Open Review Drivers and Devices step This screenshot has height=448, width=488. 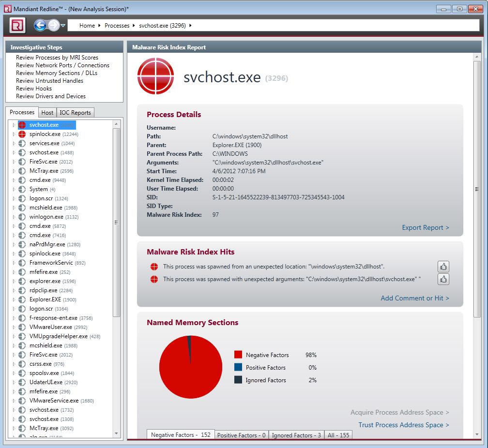(51, 96)
